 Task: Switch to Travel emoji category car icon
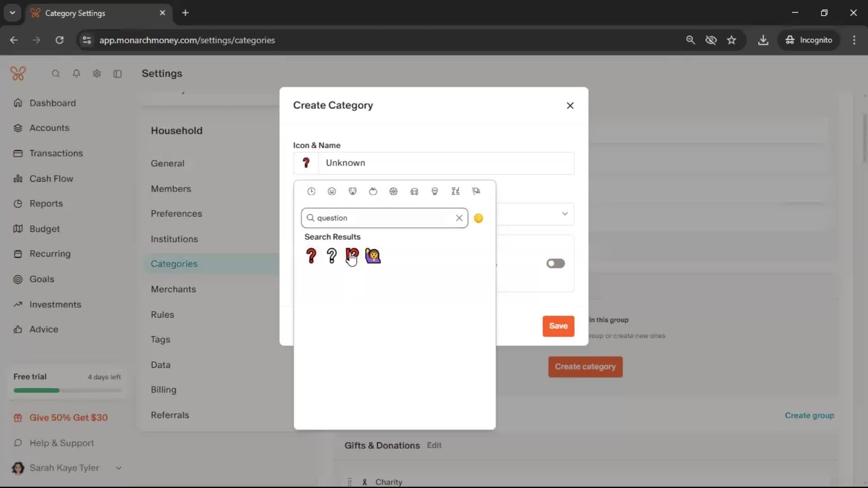point(414,192)
